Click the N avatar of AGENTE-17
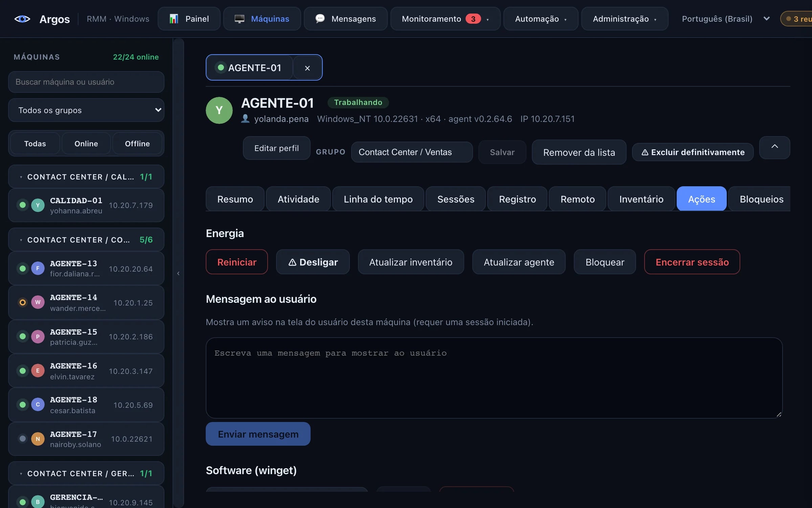Screen dimensions: 812x508 (x=38, y=439)
